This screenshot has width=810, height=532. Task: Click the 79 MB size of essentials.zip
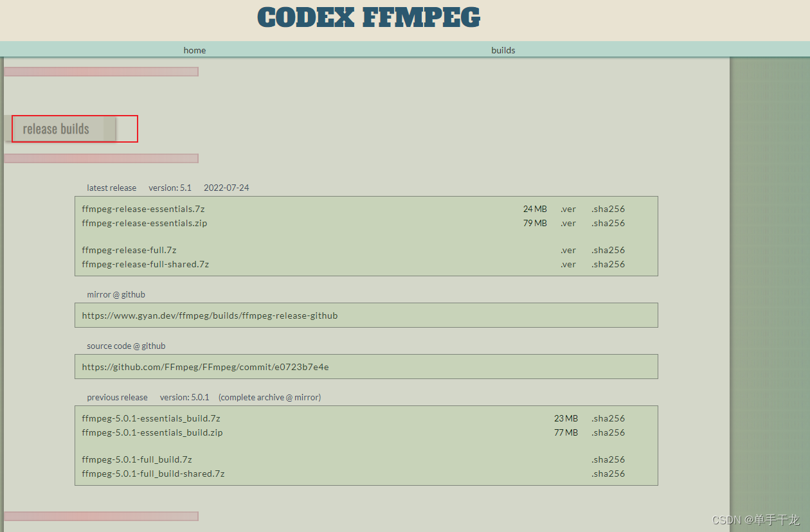[535, 223]
